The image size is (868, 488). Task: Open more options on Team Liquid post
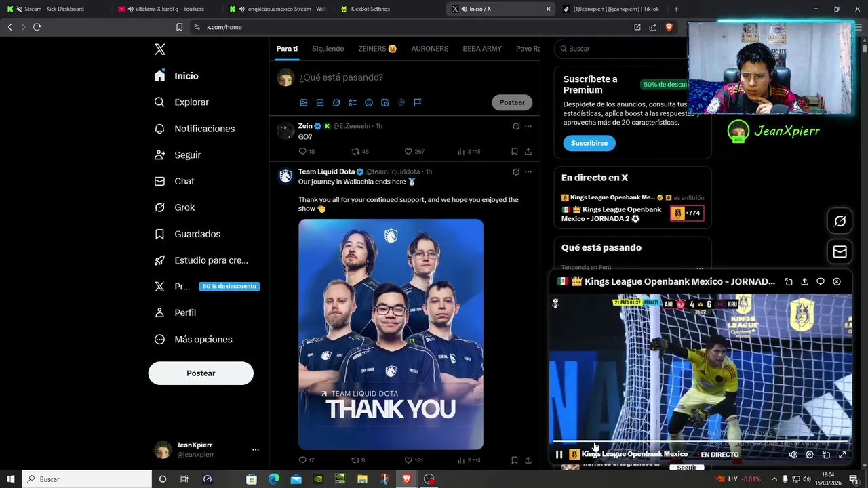click(528, 171)
